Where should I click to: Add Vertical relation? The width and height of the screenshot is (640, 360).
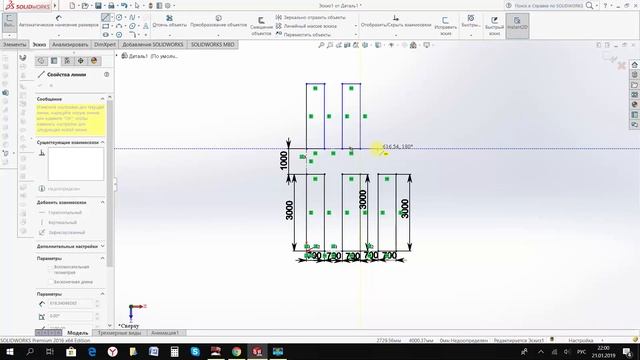tap(58, 223)
